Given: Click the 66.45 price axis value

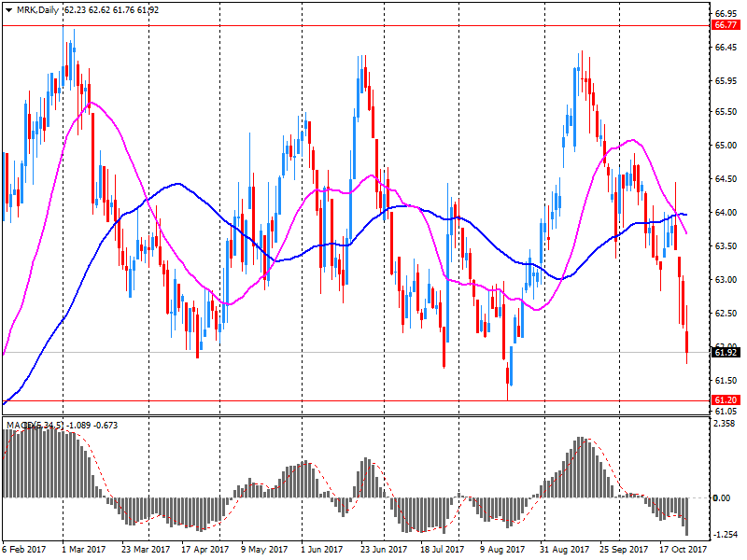Looking at the screenshot, I should pos(726,48).
